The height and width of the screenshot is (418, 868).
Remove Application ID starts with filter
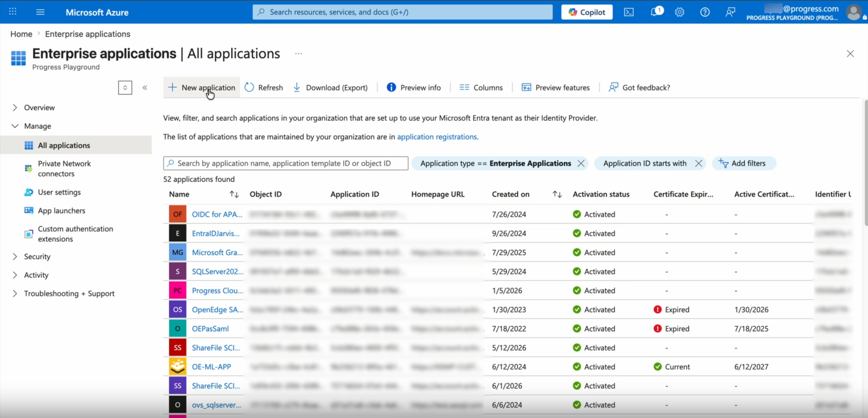coord(699,163)
